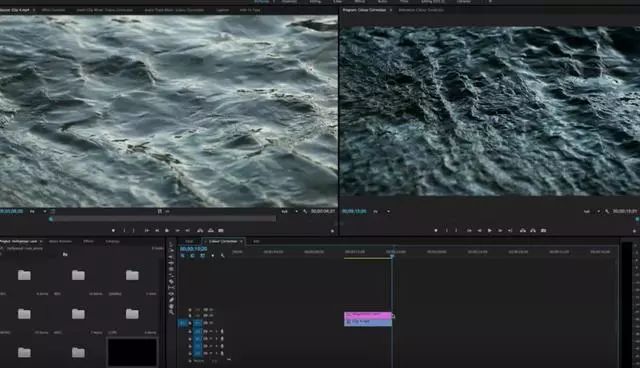Go to Out point in Source monitor
Image resolution: width=640 pixels, height=368 pixels.
coord(188,231)
